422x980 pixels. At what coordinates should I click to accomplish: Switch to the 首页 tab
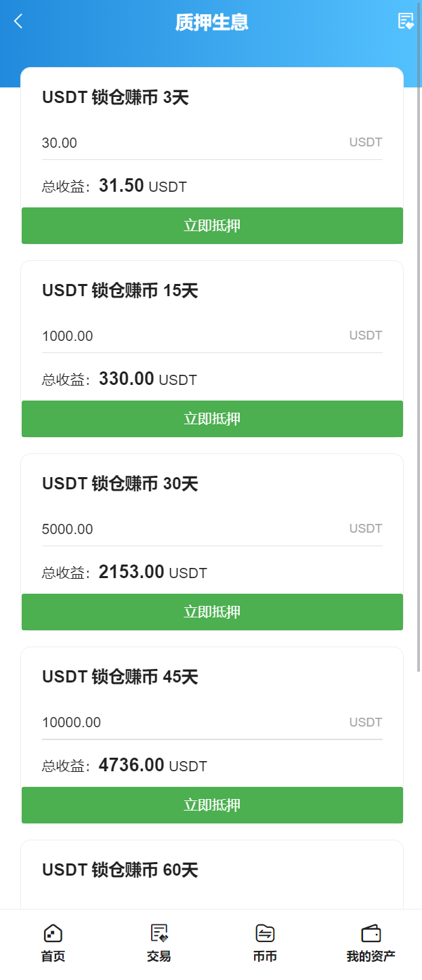click(x=53, y=941)
